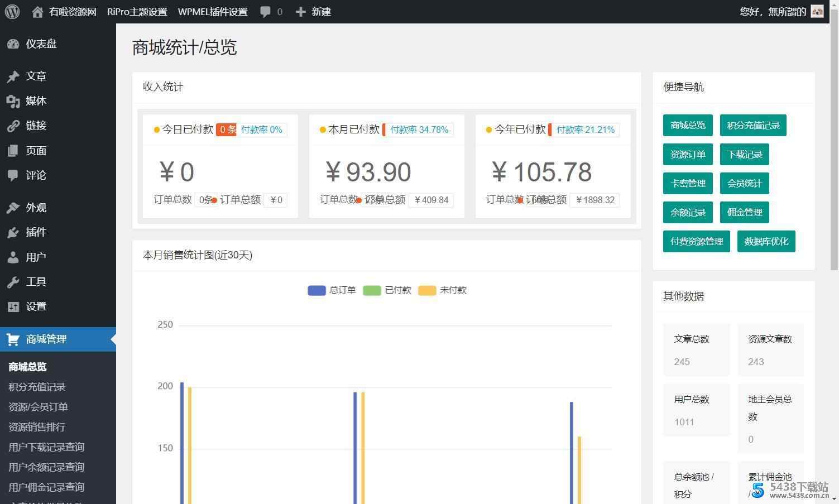Viewport: 839px width, 504px height.
Task: Expand the 工具 tools menu
Action: point(35,281)
